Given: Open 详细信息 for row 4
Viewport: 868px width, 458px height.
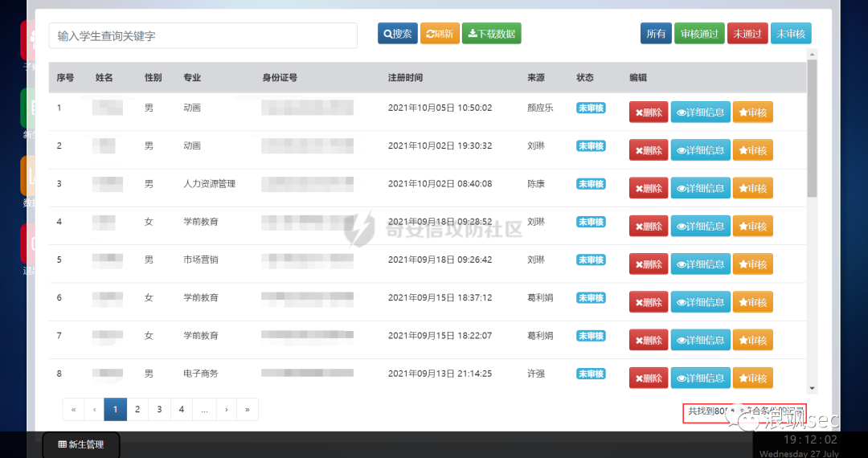Looking at the screenshot, I should coord(700,227).
